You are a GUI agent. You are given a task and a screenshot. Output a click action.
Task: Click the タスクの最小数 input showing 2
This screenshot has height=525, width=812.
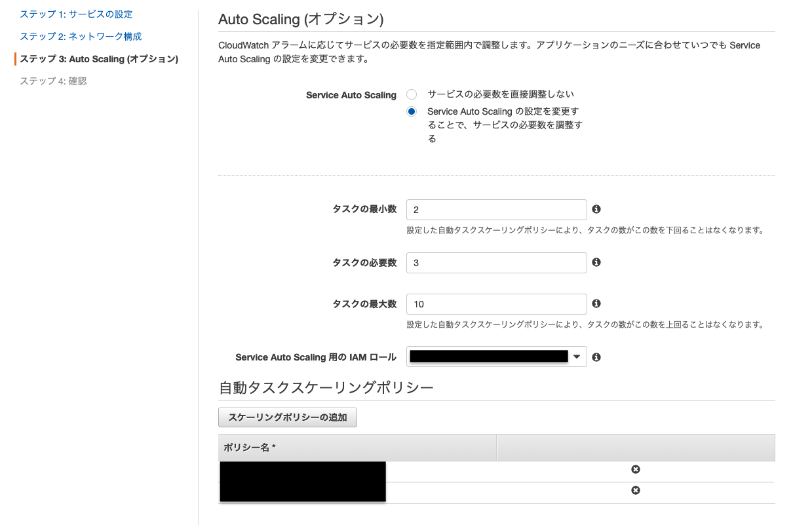496,209
